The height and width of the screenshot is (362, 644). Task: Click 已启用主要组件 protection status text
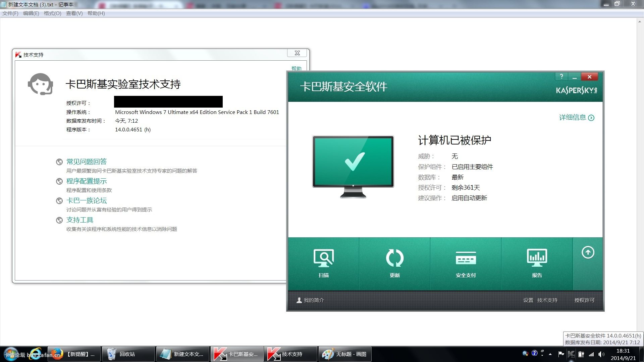point(472,167)
